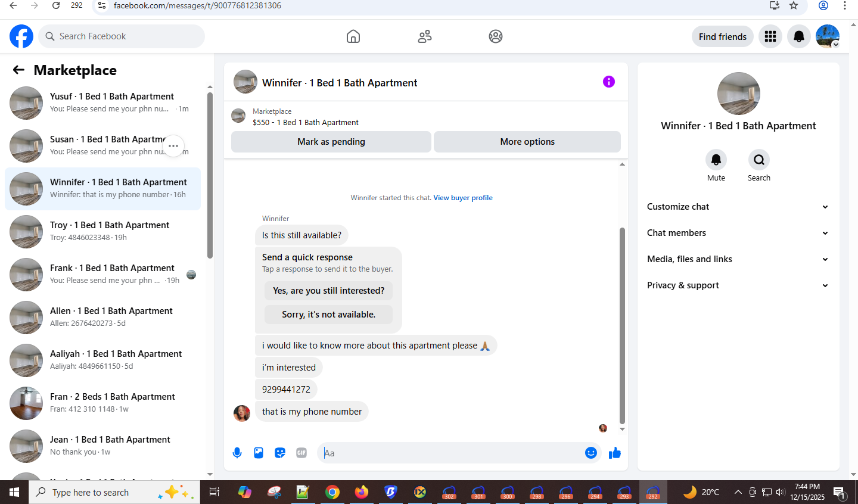Image resolution: width=858 pixels, height=504 pixels.
Task: Bookmark this page with the star icon
Action: pos(794,5)
